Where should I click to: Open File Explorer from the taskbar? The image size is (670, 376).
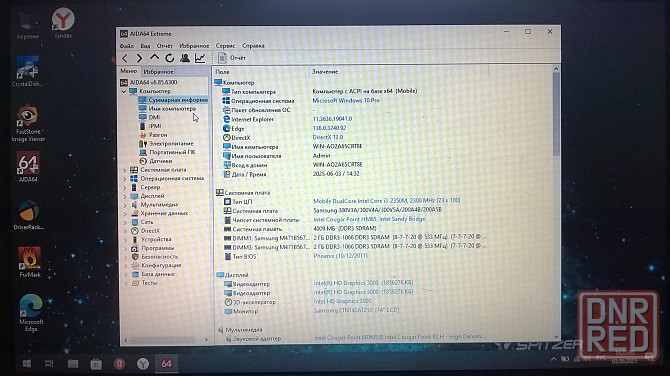coord(73,364)
